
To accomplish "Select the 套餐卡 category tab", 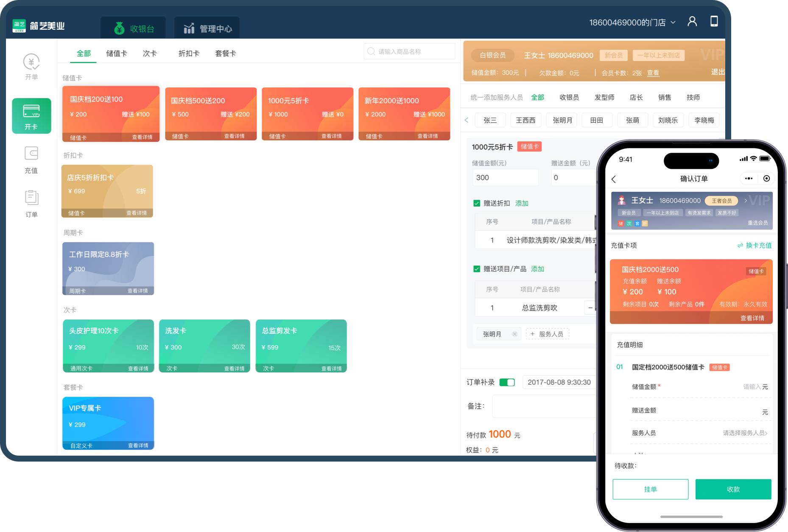I will (x=225, y=53).
